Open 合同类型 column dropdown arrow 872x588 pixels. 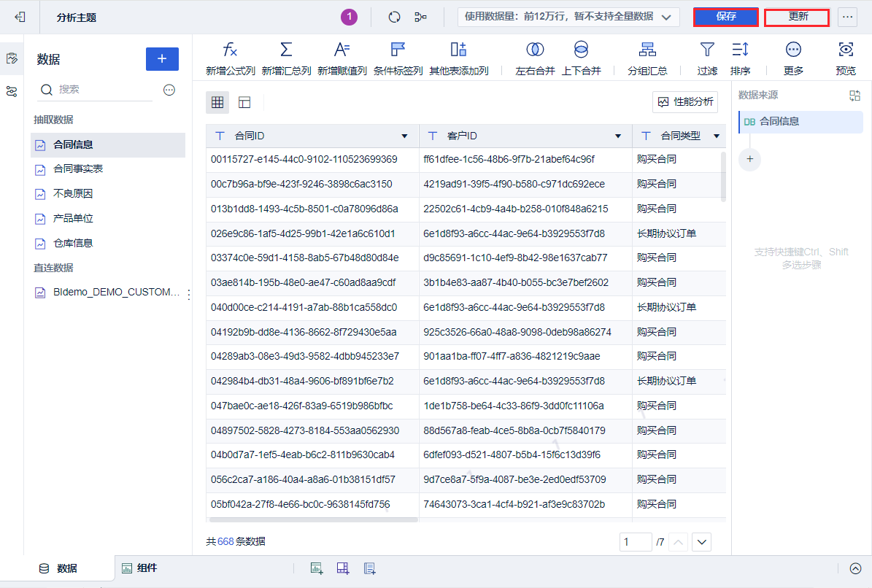pyautogui.click(x=717, y=136)
